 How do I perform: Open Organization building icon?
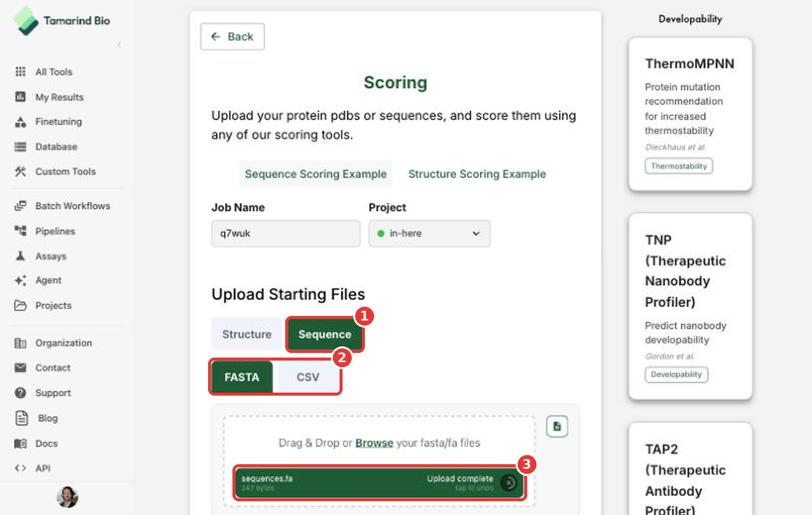tap(20, 343)
